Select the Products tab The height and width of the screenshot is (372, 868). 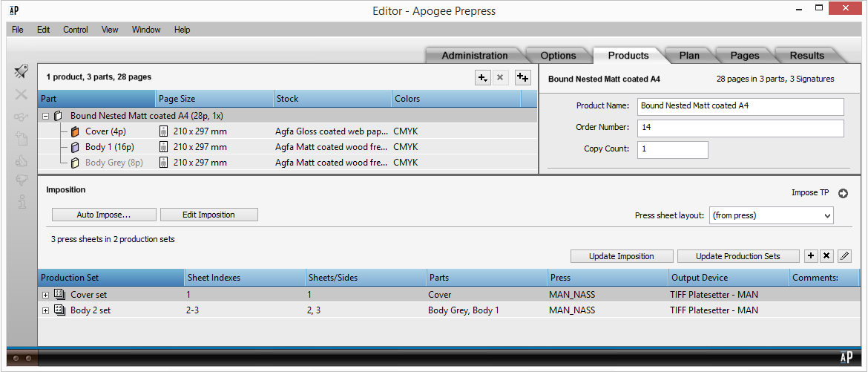[x=628, y=56]
